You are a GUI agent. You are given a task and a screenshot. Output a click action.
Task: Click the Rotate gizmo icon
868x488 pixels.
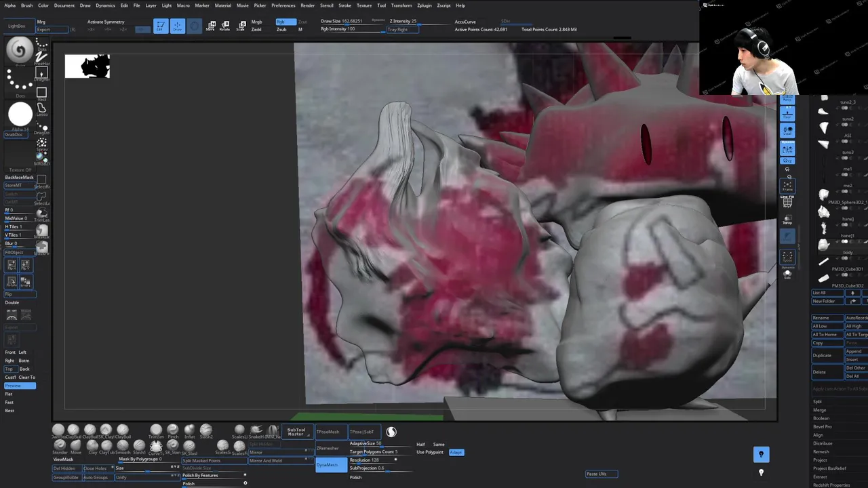coord(225,26)
